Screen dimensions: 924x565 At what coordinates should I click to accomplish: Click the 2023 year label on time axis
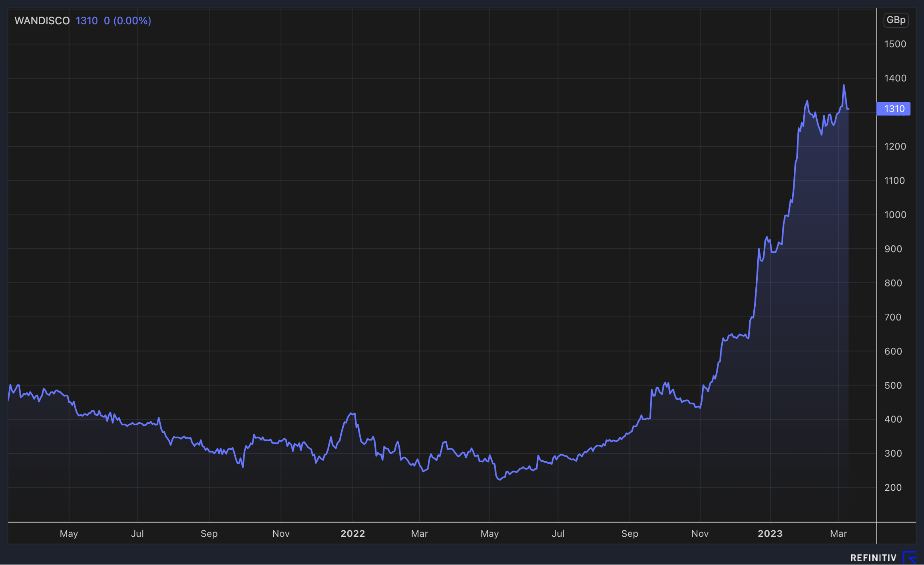[770, 534]
